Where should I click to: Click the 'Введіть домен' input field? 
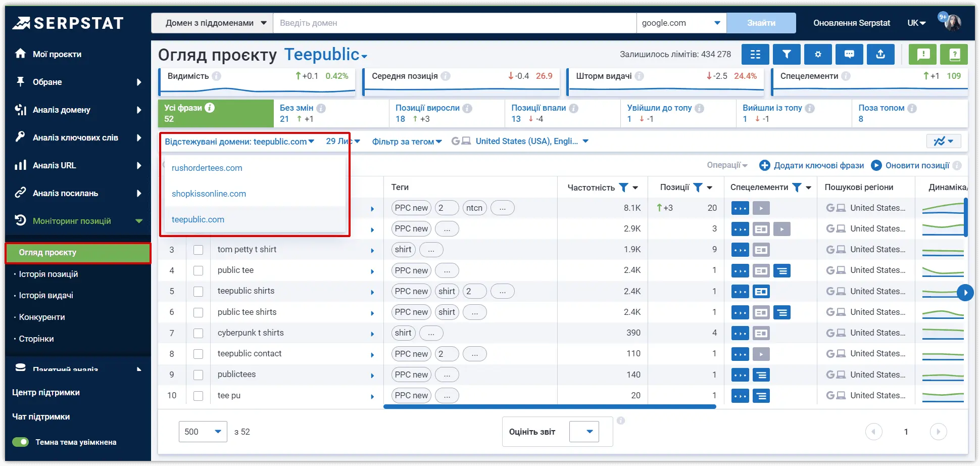455,23
